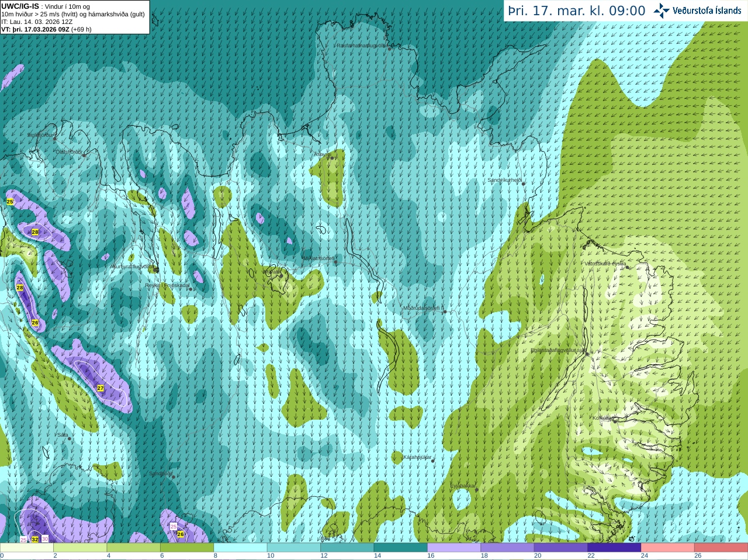Pick the 24–26 m/s pink legend swatch
Viewport: 748px width, 560px height.
[667, 548]
